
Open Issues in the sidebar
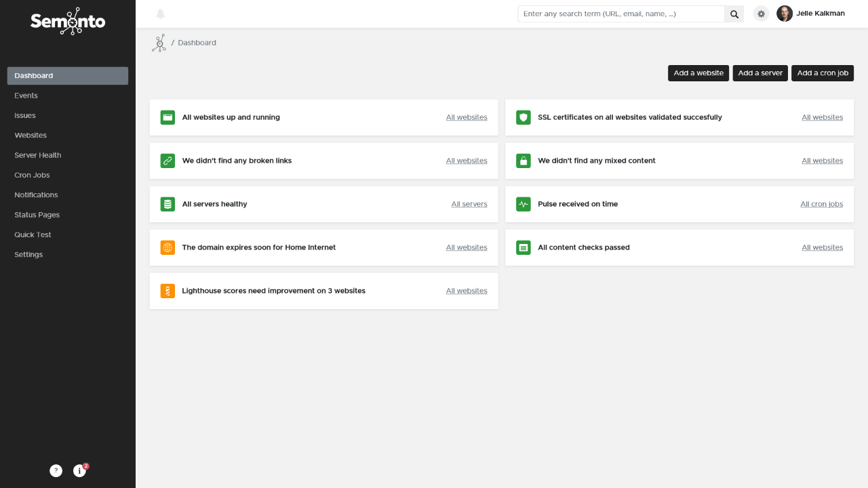click(68, 115)
